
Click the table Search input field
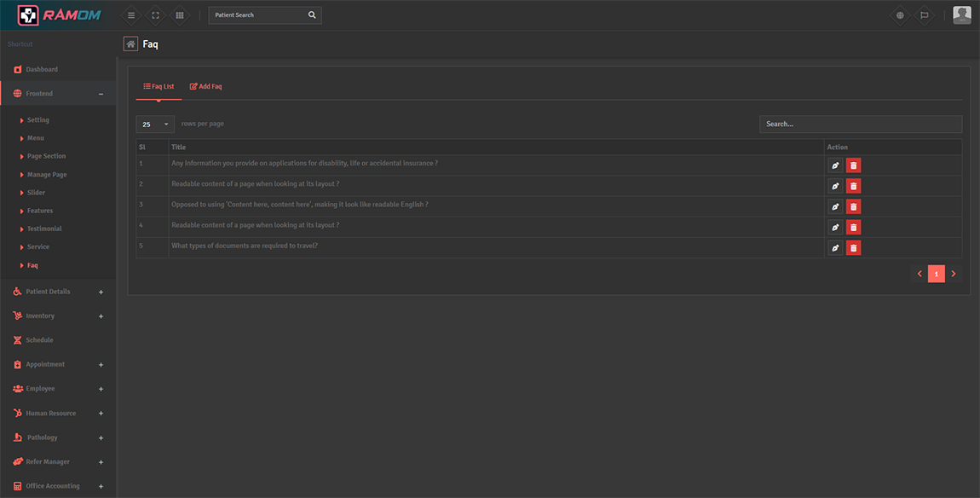860,124
